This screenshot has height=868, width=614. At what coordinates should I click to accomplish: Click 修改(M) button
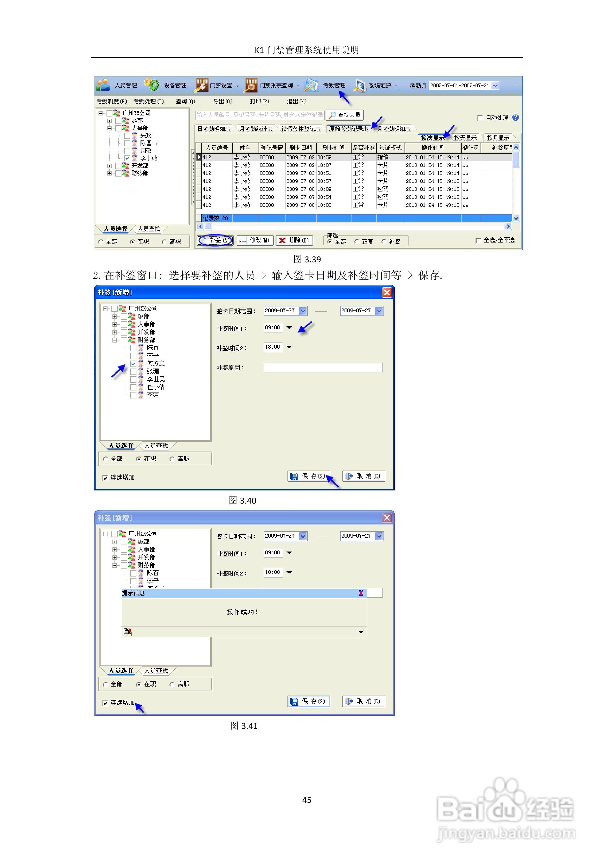click(255, 240)
